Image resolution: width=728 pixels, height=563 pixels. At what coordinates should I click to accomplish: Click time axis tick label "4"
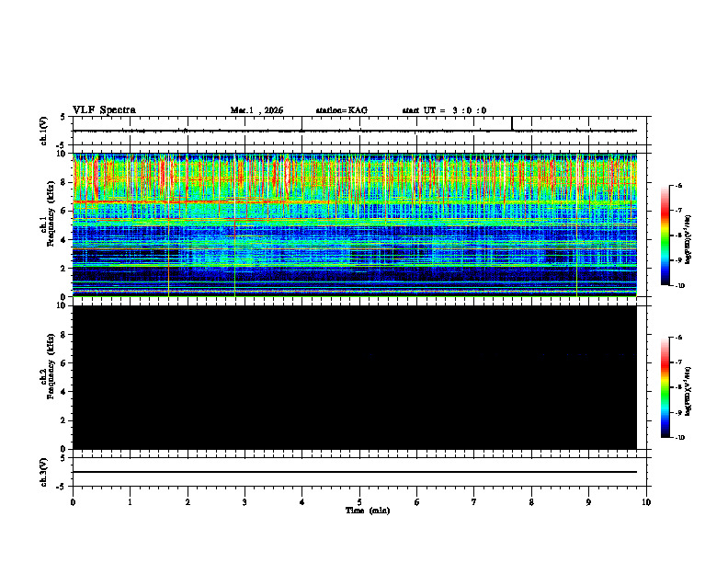pyautogui.click(x=302, y=502)
